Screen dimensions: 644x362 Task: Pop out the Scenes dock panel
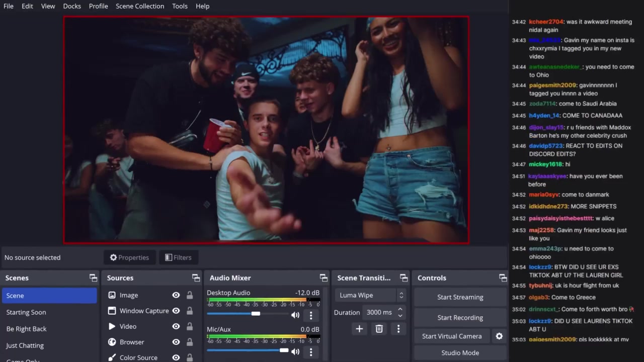pos(93,278)
